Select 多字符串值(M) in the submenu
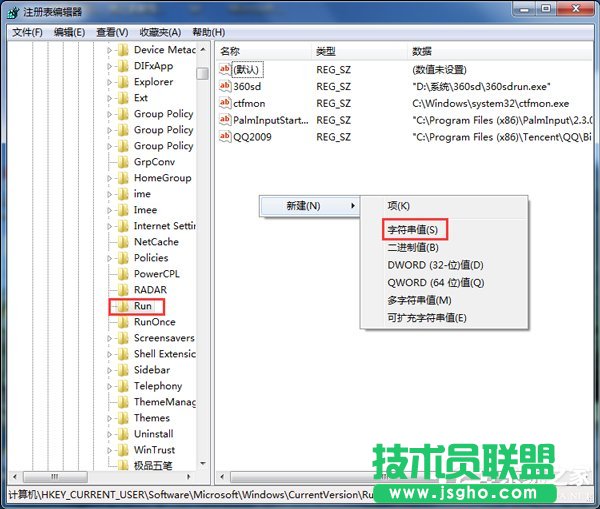This screenshot has width=600, height=509. 419,300
